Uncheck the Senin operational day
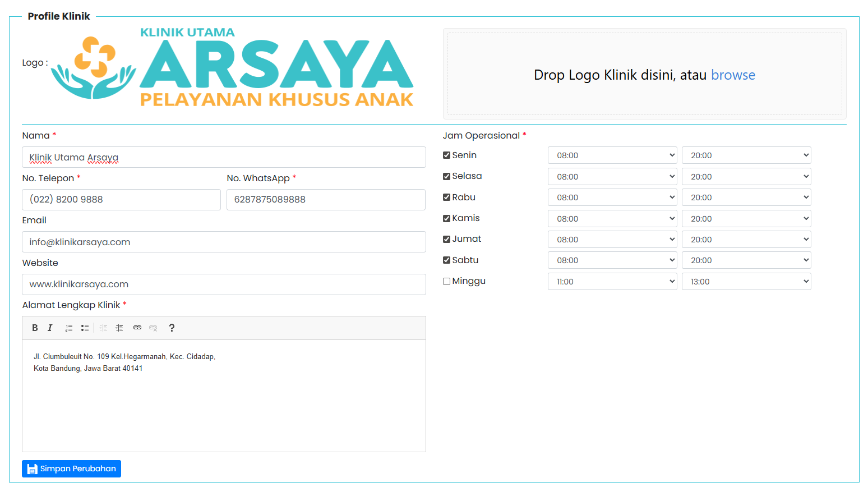Viewport: 868px width, 487px height. [x=446, y=155]
